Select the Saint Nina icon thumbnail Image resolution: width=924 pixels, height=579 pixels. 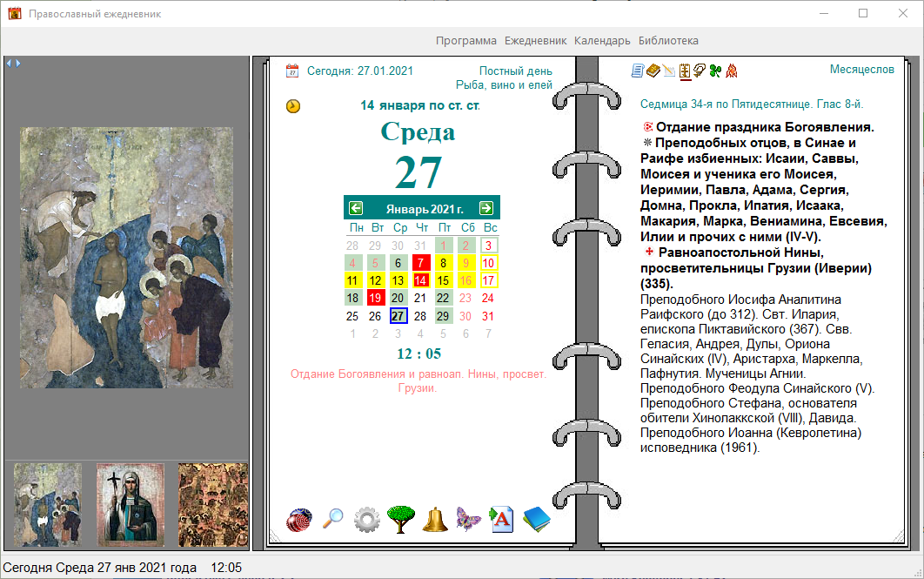(131, 505)
